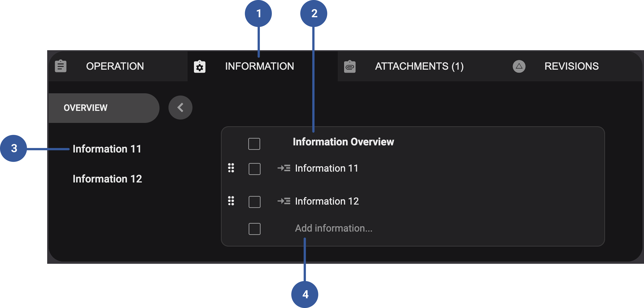Click the paperclip icon on Attachments tab

pyautogui.click(x=350, y=66)
